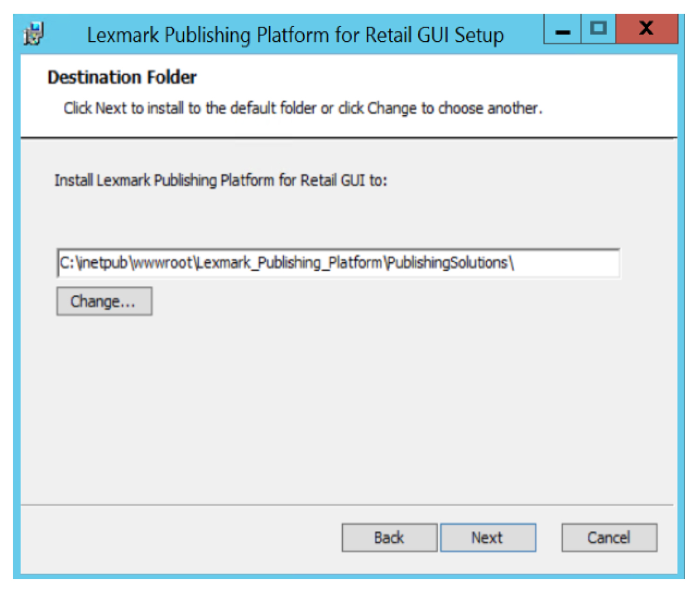Screen dimensions: 700x595
Task: Close the Lexmark setup window
Action: [647, 29]
